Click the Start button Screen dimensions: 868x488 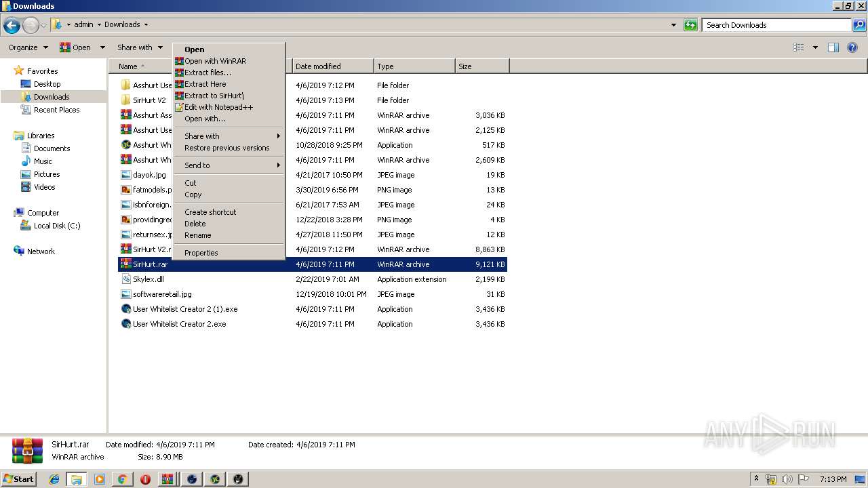tap(19, 479)
